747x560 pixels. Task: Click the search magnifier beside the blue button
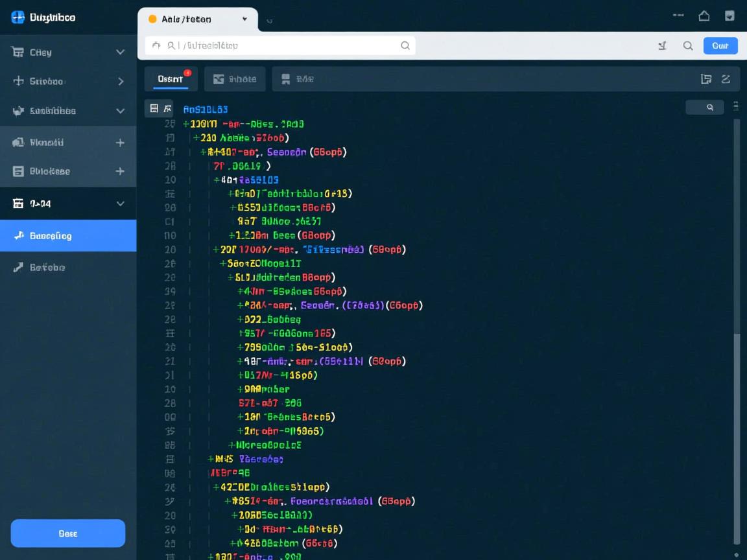pyautogui.click(x=688, y=45)
